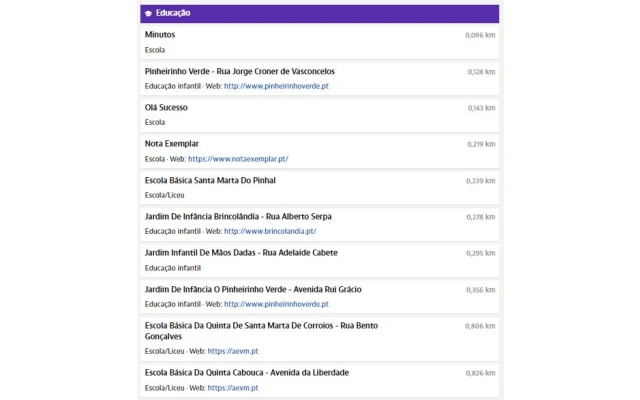Viewport: 640px width, 400px height.
Task: Select the Nota Exemplar entry title
Action: (x=172, y=144)
